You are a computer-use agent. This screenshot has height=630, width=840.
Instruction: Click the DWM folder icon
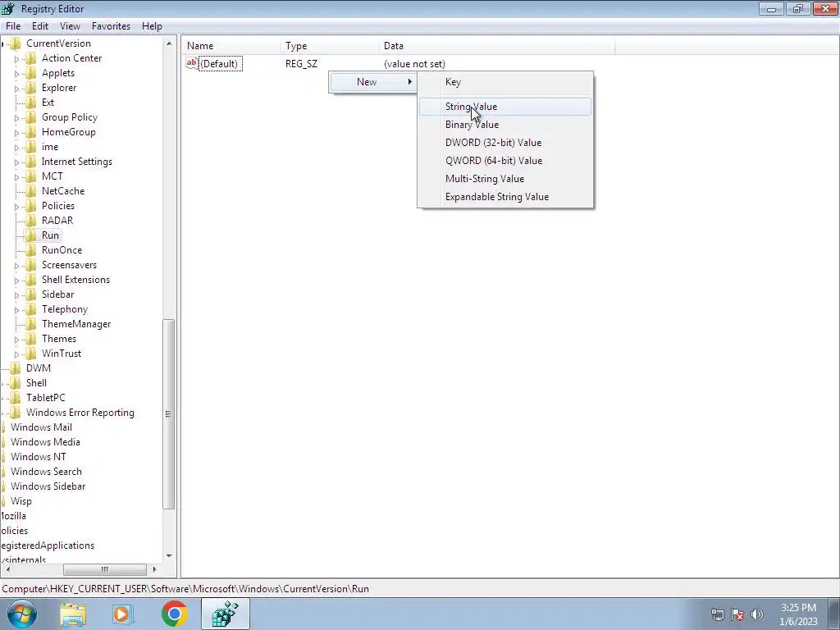[x=16, y=368]
